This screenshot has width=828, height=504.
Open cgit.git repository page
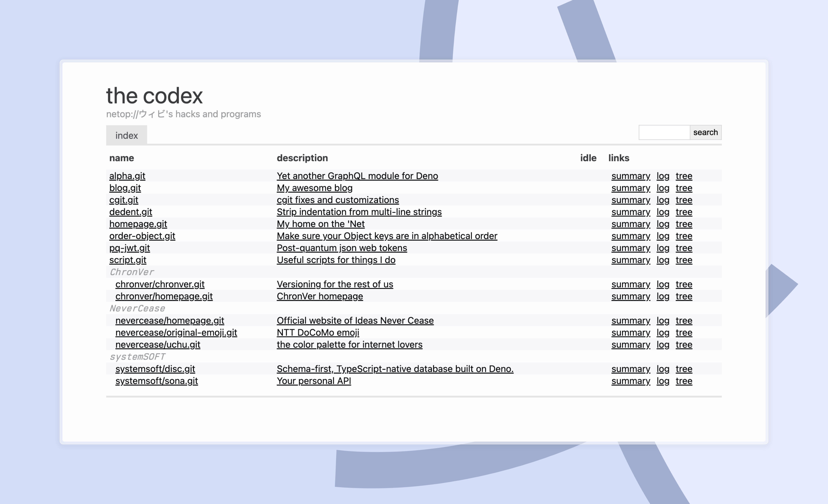pyautogui.click(x=123, y=200)
